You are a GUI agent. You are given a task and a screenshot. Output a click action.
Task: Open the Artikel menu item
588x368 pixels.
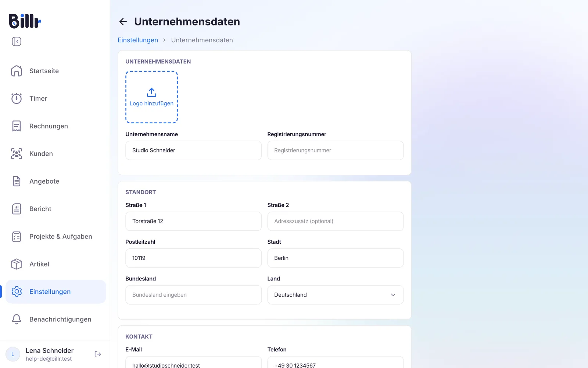[56, 264]
